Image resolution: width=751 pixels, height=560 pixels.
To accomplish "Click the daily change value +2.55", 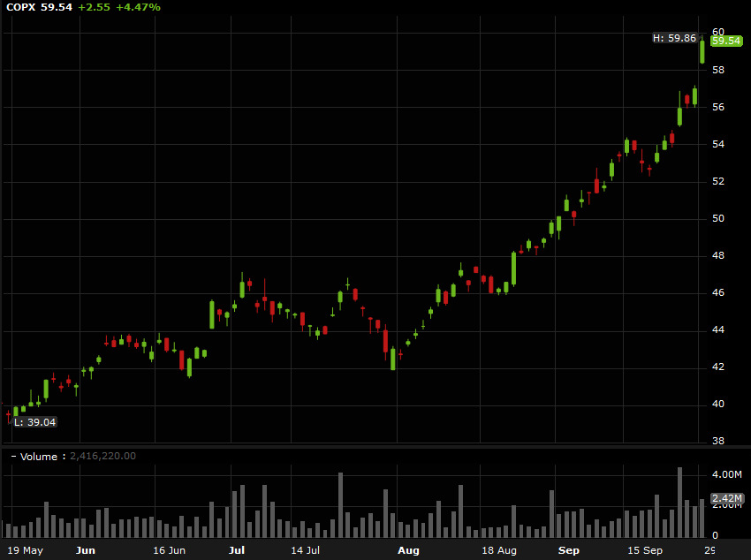I will click(91, 8).
